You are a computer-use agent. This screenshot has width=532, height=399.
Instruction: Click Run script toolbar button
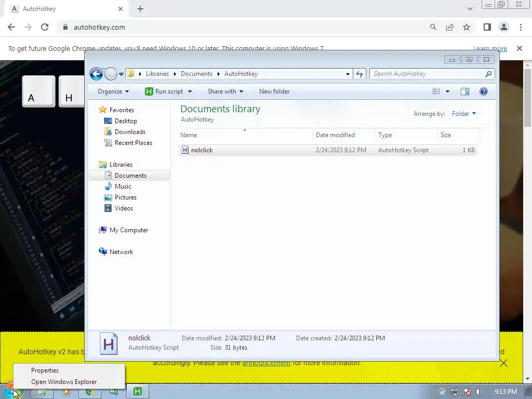165,91
